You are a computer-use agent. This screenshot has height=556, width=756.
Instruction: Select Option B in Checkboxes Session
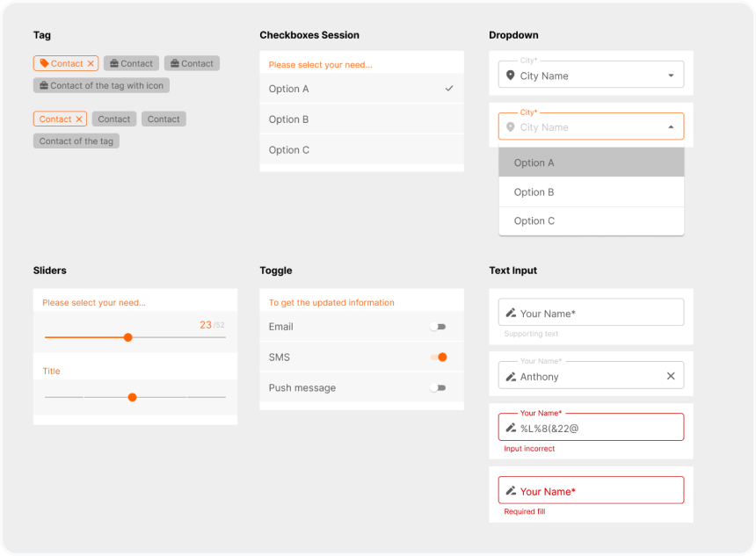pyautogui.click(x=361, y=119)
